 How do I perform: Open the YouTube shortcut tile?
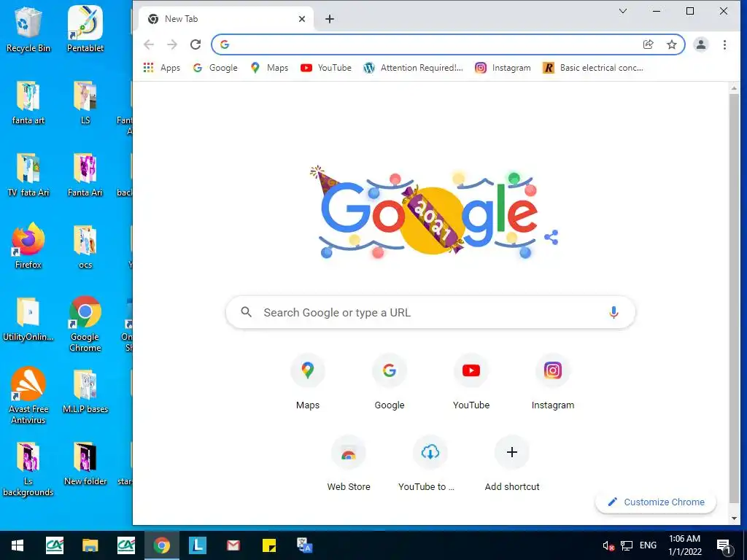[x=471, y=382]
